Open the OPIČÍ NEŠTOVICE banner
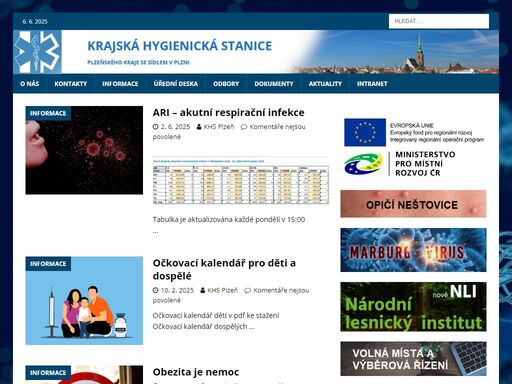This screenshot has width=512, height=384. [x=413, y=204]
